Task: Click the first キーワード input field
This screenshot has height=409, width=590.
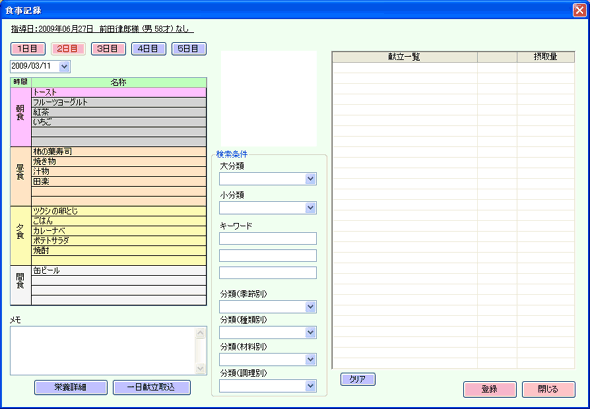Action: coord(268,239)
